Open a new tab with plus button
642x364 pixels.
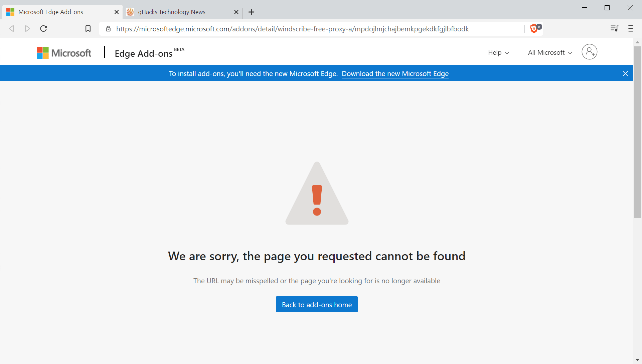252,12
